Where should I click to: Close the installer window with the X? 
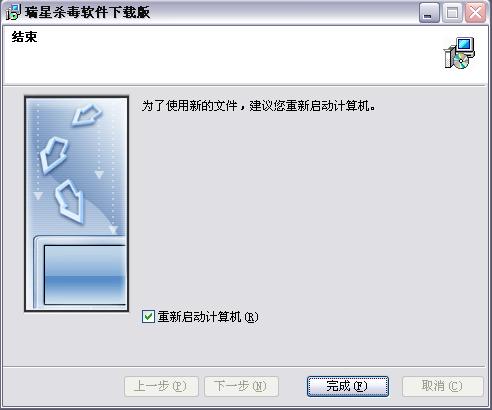tap(475, 13)
